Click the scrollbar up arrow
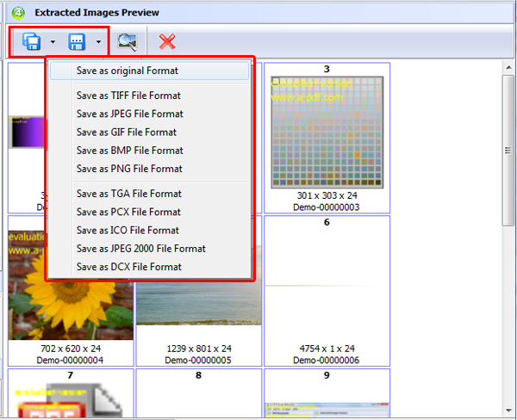Viewport: 517px width, 420px height. tap(508, 67)
